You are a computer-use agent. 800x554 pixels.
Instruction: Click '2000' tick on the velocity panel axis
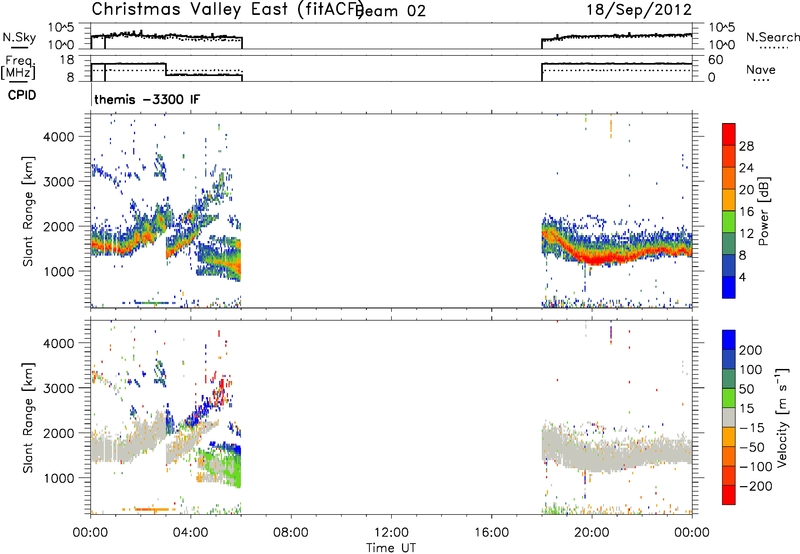coord(59,433)
